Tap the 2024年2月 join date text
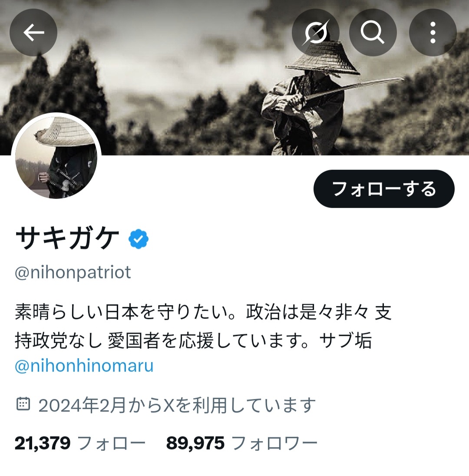 point(177,405)
